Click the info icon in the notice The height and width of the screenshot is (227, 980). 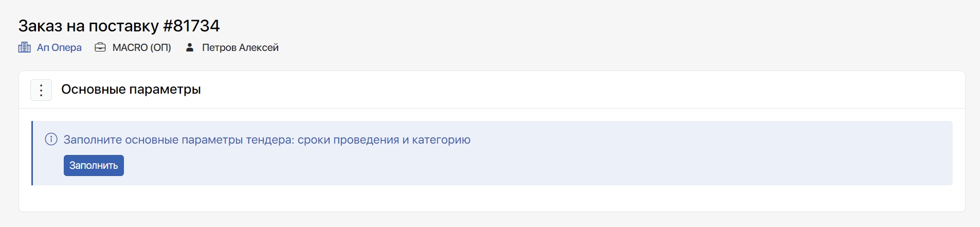click(x=51, y=139)
